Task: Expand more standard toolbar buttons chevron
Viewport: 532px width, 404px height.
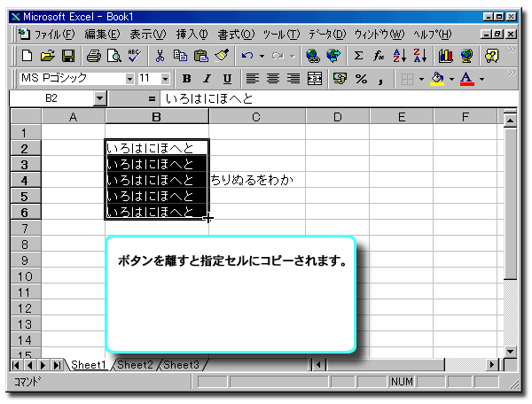Action: 512,50
